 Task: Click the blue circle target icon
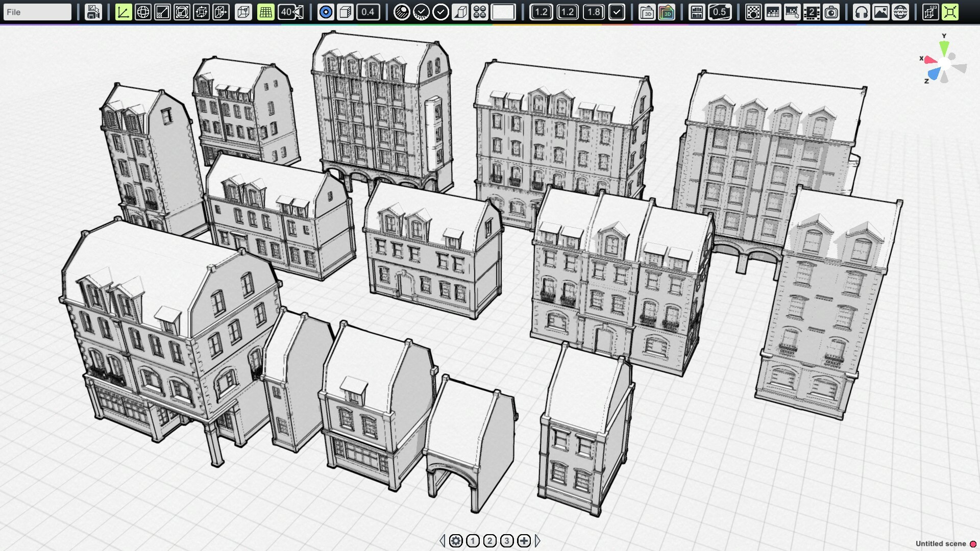click(x=326, y=12)
